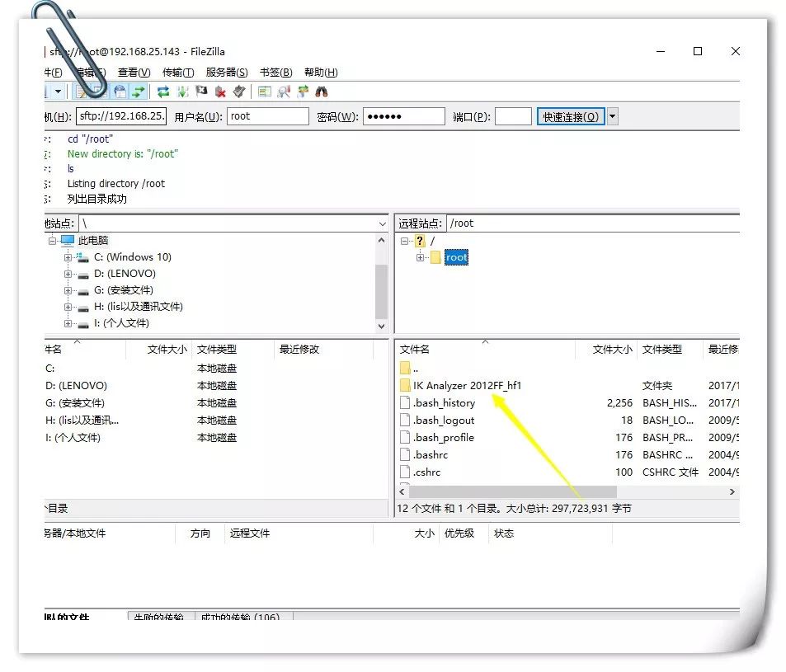Cancel the current operation via toolbar icon

click(x=201, y=92)
